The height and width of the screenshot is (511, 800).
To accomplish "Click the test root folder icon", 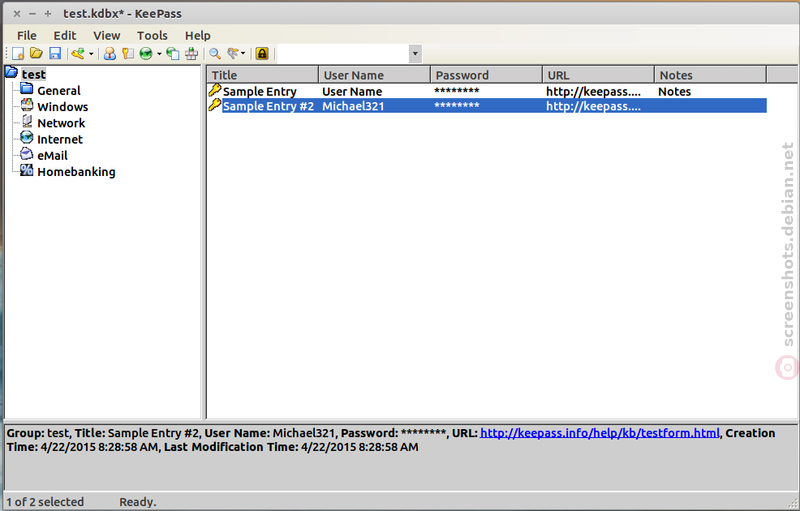I will click(11, 72).
